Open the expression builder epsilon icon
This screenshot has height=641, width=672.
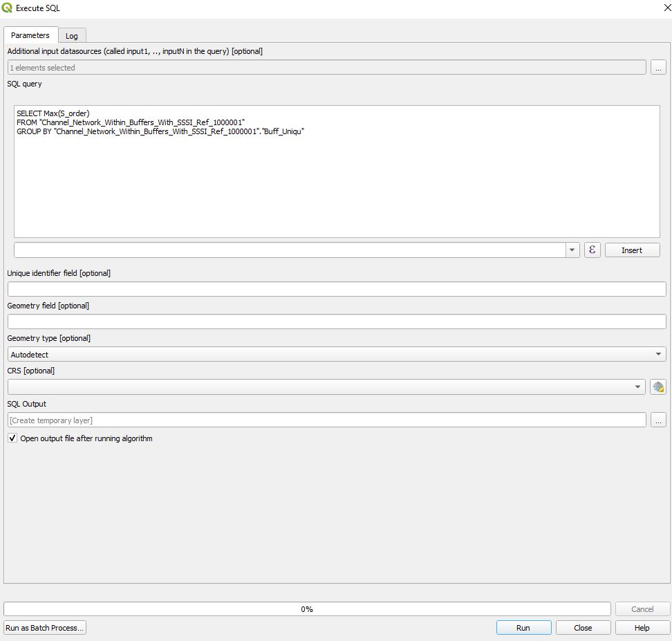(592, 250)
